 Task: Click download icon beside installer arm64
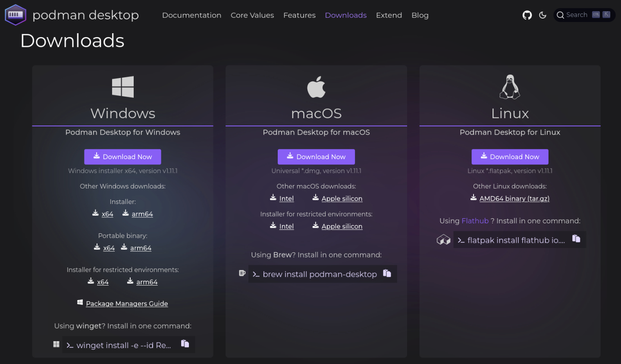tap(125, 213)
